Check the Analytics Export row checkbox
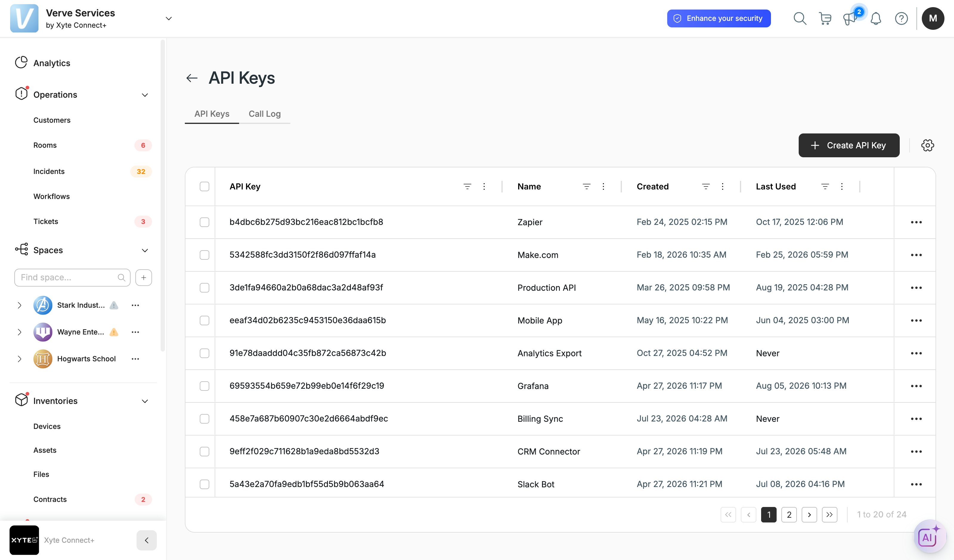This screenshot has width=954, height=560. click(x=205, y=353)
